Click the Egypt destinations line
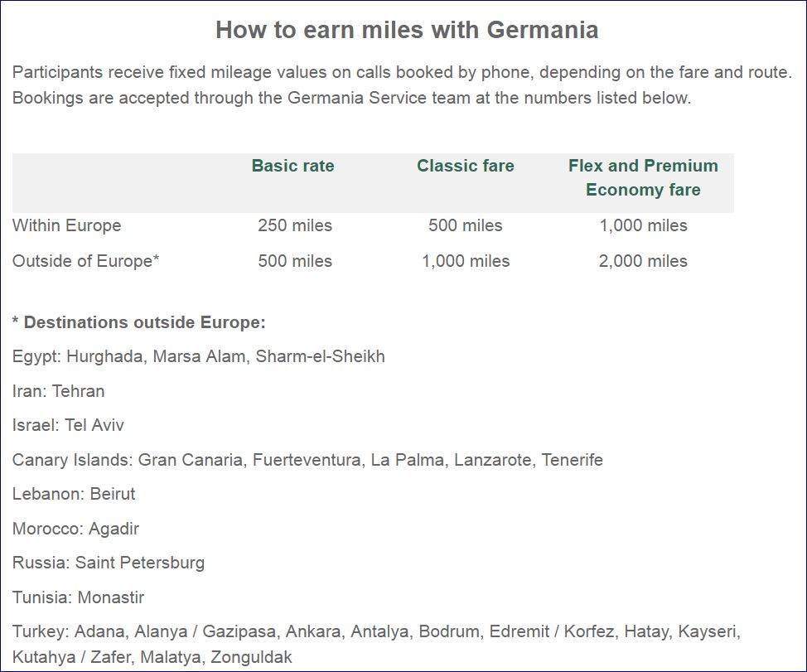 tap(198, 356)
